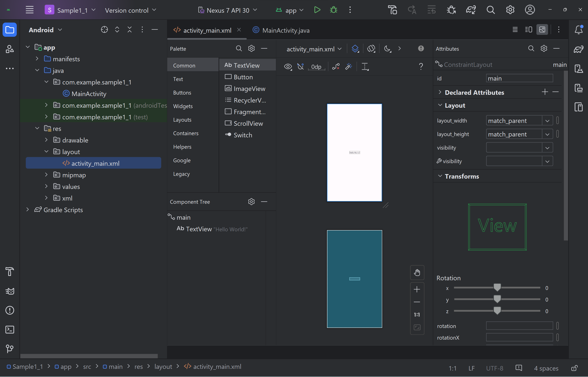The image size is (588, 377).
Task: Adjust the Rotation z slider
Action: pos(497,311)
